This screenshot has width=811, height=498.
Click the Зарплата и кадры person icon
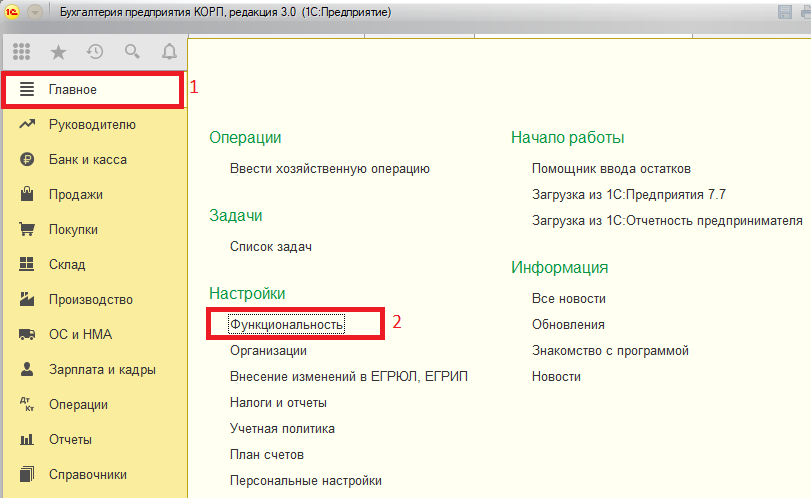27,369
